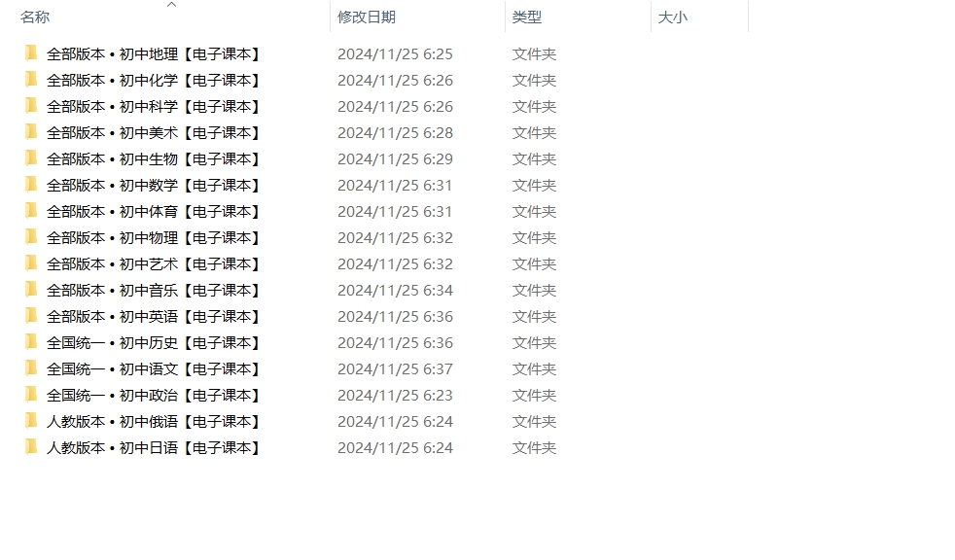Screen dimensions: 955x560
Task: Select the 全国统一 初中历史 folder name
Action: 155,342
